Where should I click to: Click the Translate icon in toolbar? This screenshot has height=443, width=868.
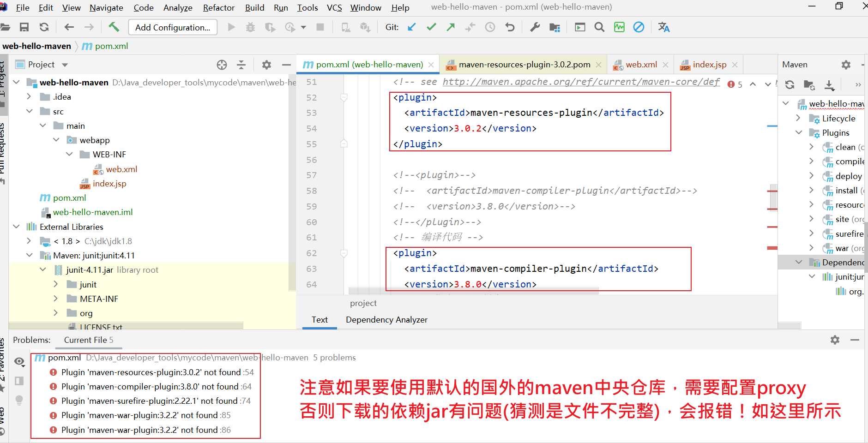(x=664, y=27)
